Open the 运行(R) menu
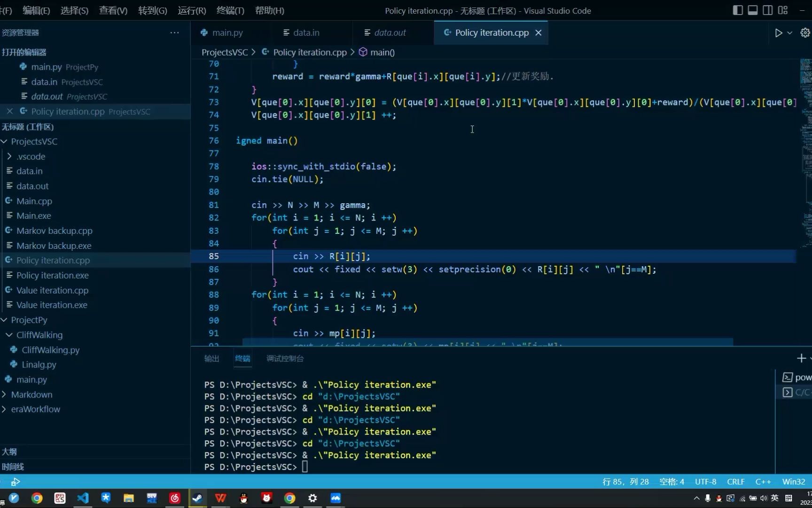 [x=192, y=10]
